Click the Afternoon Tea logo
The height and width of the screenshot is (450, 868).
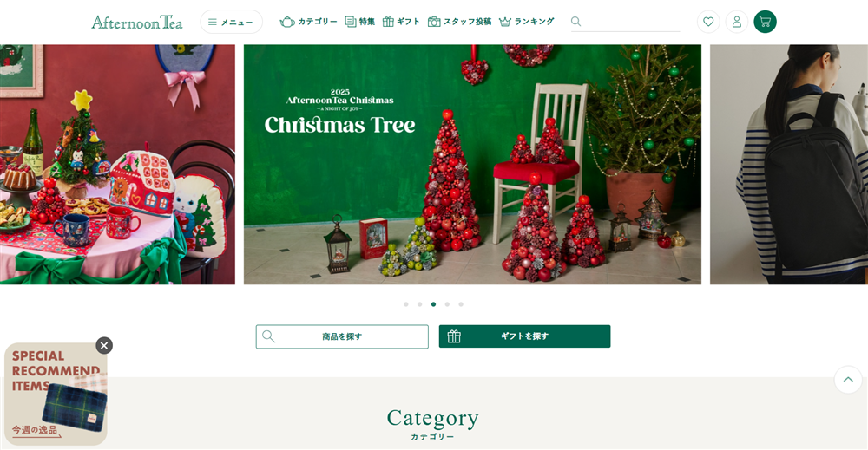(x=137, y=23)
